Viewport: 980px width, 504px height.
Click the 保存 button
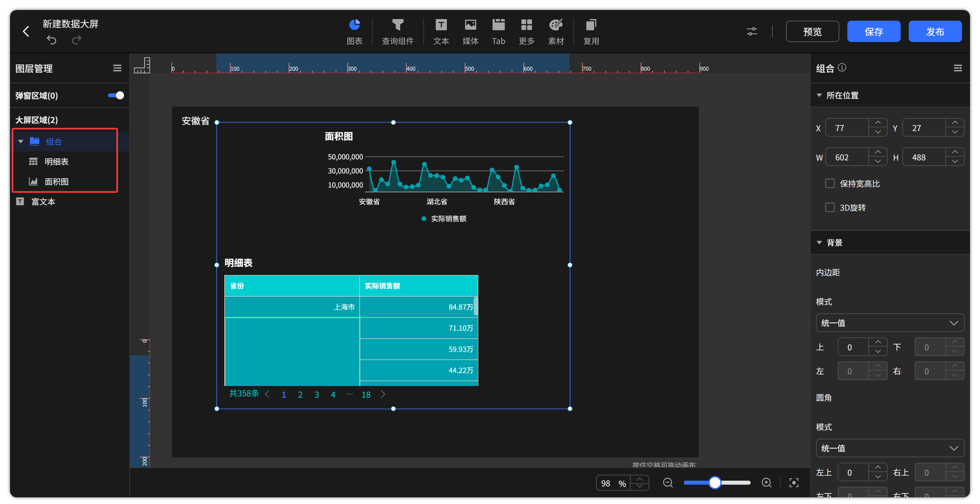(873, 32)
